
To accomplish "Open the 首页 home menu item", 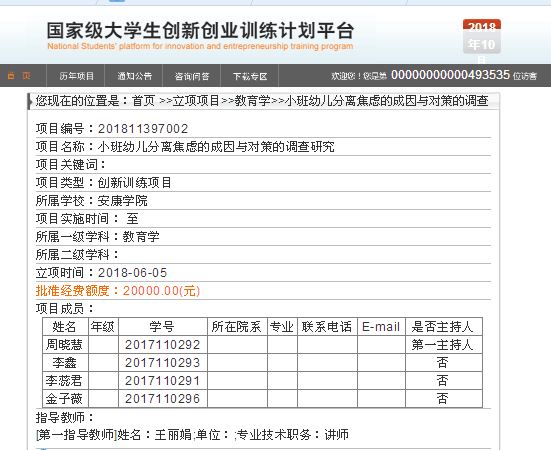I will (x=19, y=76).
